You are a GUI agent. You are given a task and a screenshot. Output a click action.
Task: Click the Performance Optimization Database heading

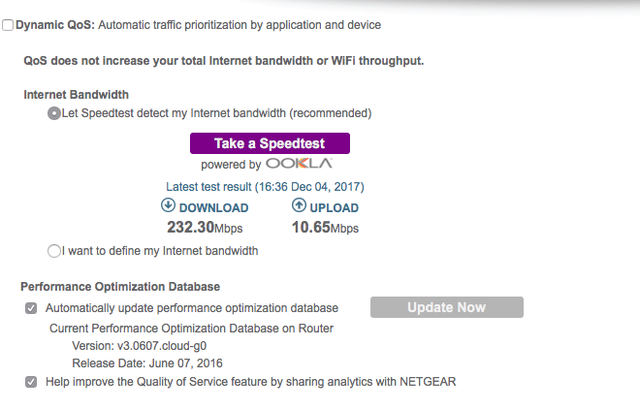tap(120, 287)
